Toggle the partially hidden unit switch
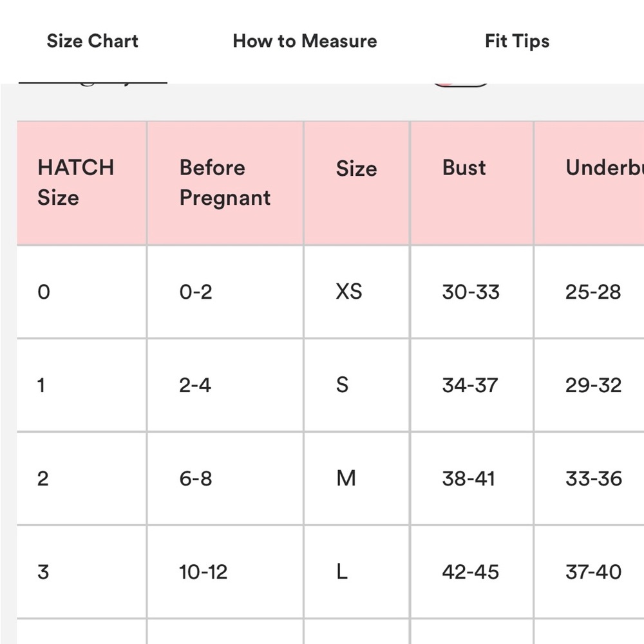Screen dimensions: 644x644 coord(460,84)
